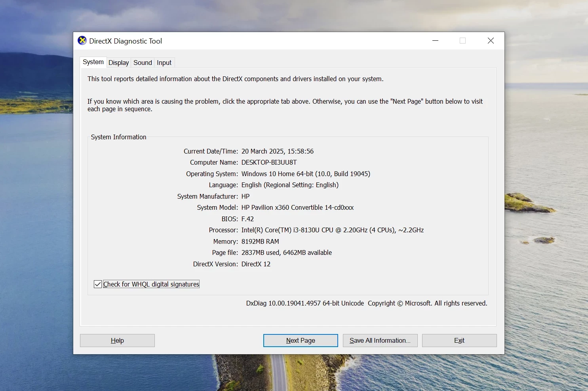Exit the diagnostic tool via Exit button
This screenshot has width=588, height=391.
tap(459, 340)
